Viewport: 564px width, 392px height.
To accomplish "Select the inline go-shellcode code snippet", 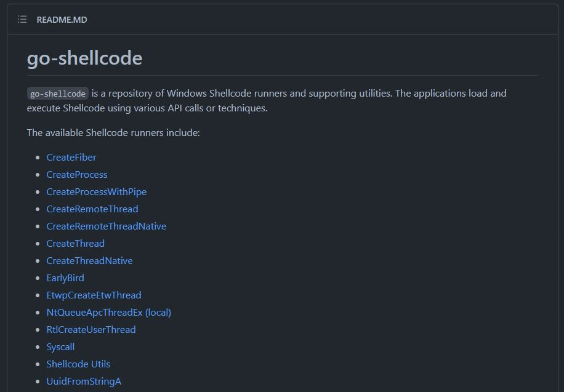I will point(57,94).
